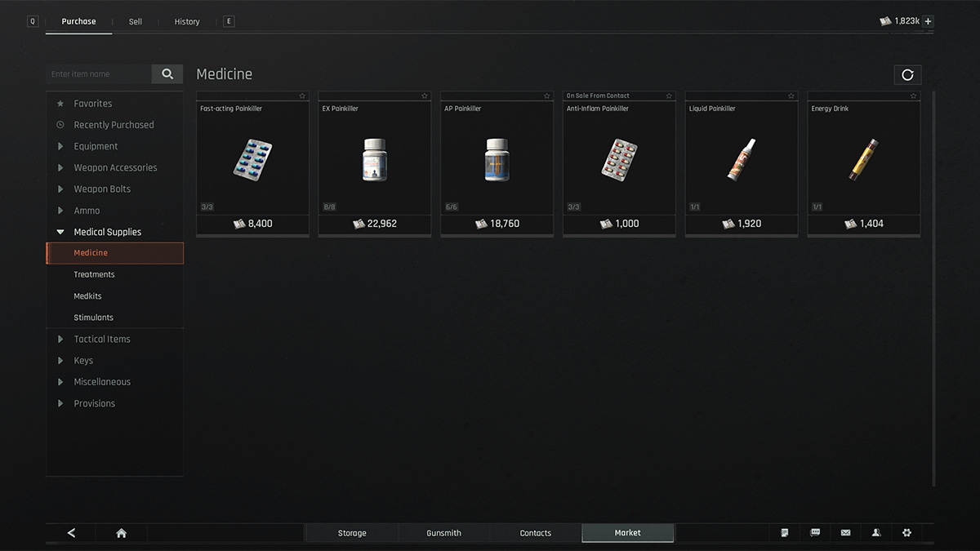
Task: Open the Gunsmith section
Action: pyautogui.click(x=443, y=533)
